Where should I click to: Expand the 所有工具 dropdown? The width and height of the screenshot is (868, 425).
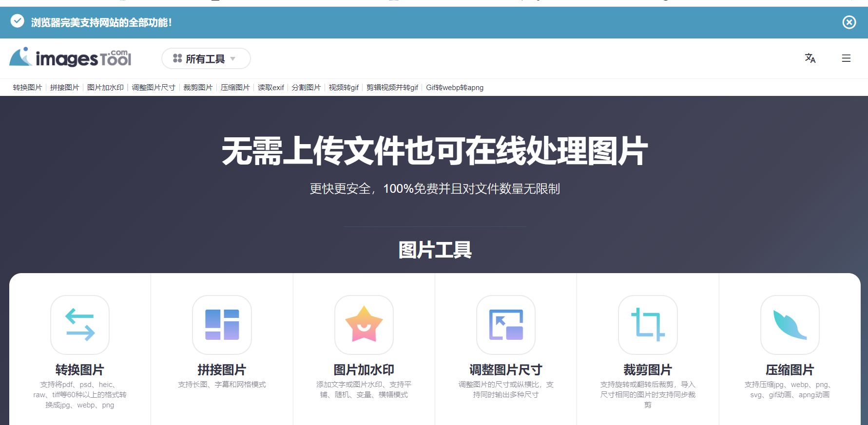coord(206,59)
